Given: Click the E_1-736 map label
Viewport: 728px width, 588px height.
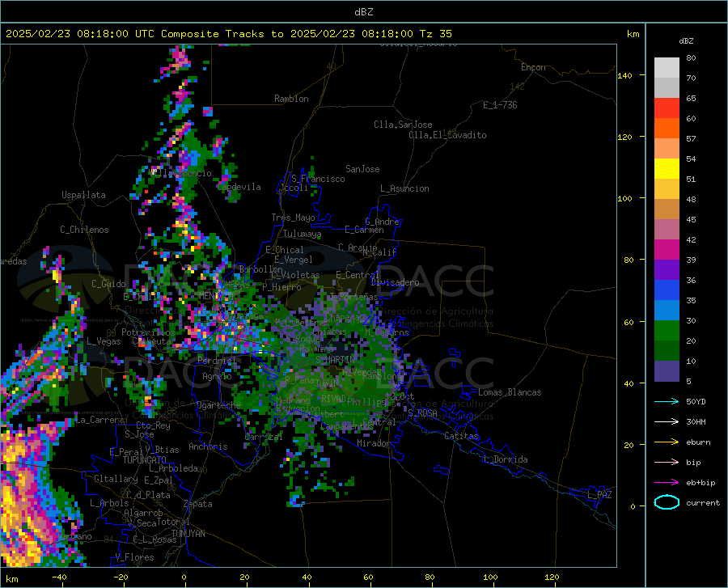Looking at the screenshot, I should point(500,105).
